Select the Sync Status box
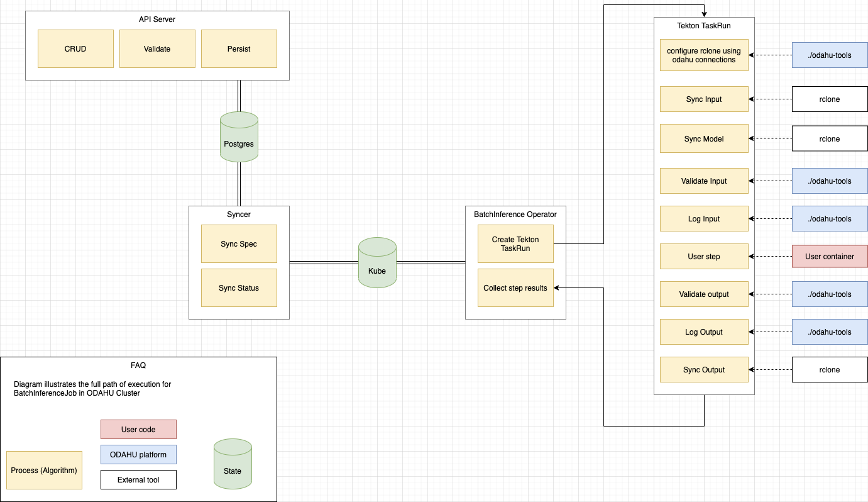 239,287
